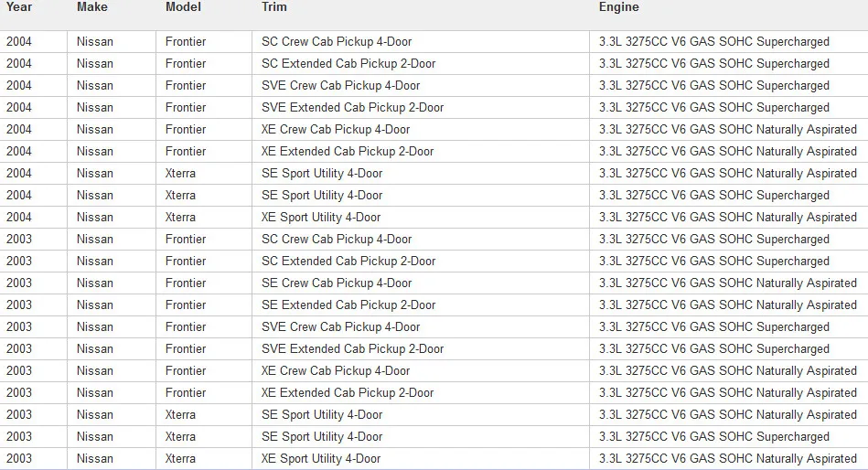
Task: Select 2003 Frontier SC Extended Cab Pickup trim
Action: (348, 262)
